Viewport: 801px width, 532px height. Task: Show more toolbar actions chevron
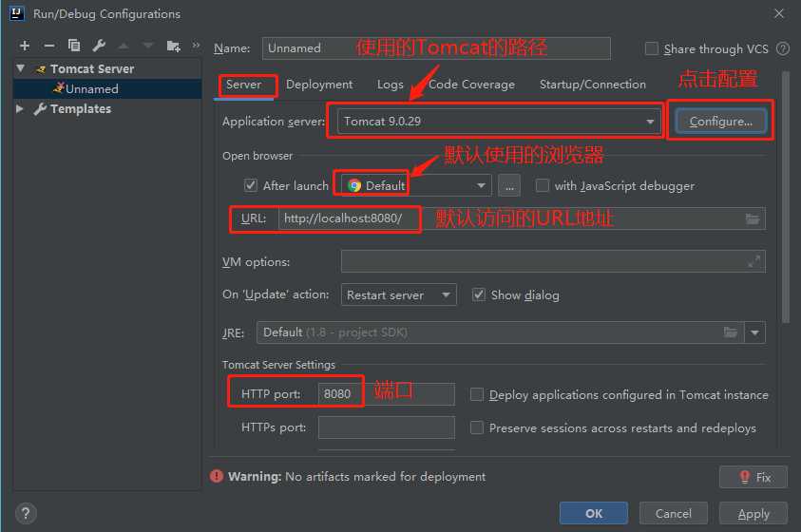pos(196,46)
